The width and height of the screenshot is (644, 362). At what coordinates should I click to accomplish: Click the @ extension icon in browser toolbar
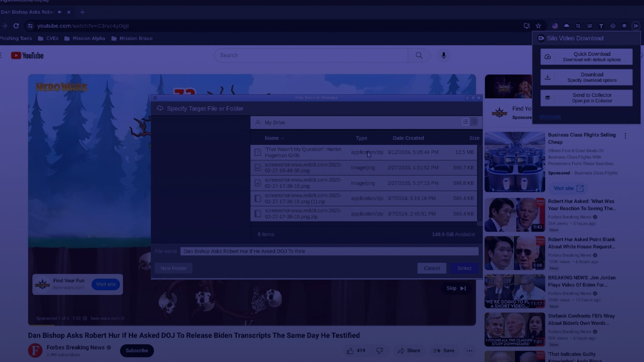[613, 26]
